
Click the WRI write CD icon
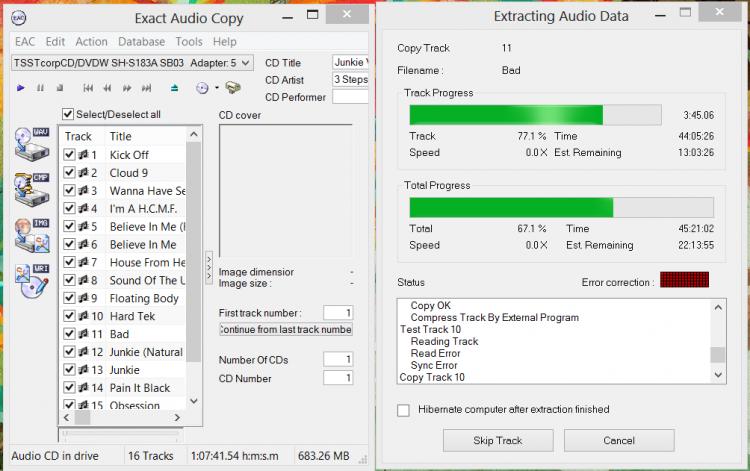coord(32,281)
